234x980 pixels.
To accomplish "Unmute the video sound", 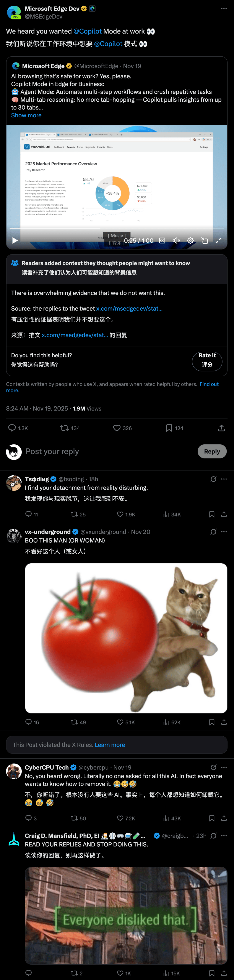I will point(176,240).
